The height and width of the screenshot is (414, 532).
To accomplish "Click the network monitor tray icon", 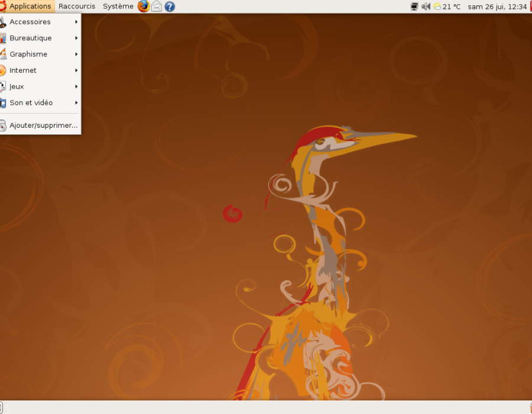I will pyautogui.click(x=414, y=7).
